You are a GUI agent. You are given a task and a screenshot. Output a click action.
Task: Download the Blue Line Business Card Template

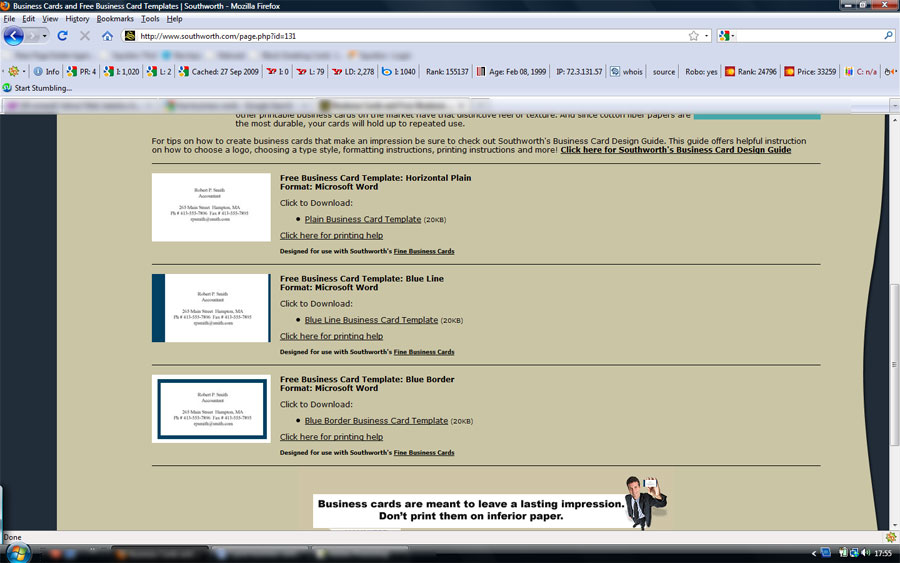[x=371, y=320]
